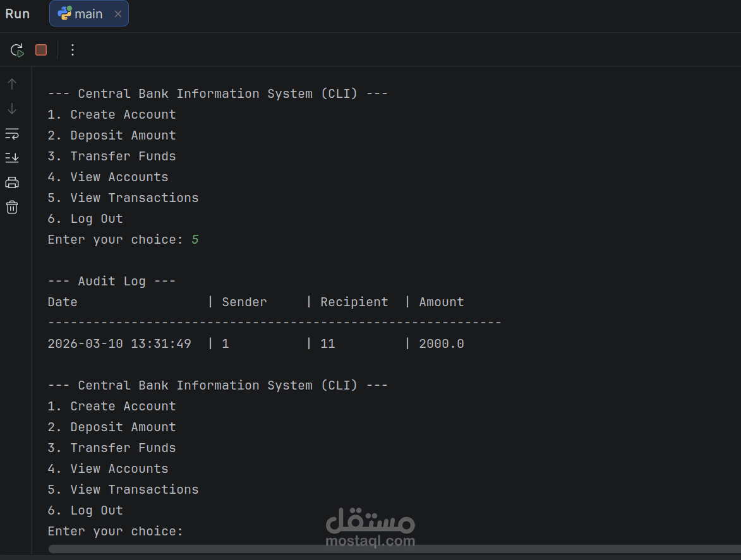The width and height of the screenshot is (741, 560).
Task: Click second menu's '2. Deposit Amount' line
Action: pyautogui.click(x=112, y=427)
